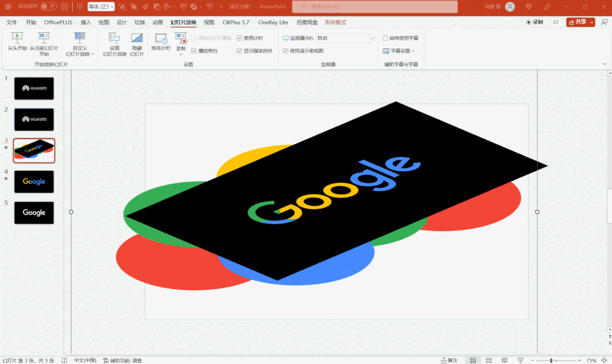
Task: Click the merge shapes icon in quick access toolbar
Action: [194, 7]
